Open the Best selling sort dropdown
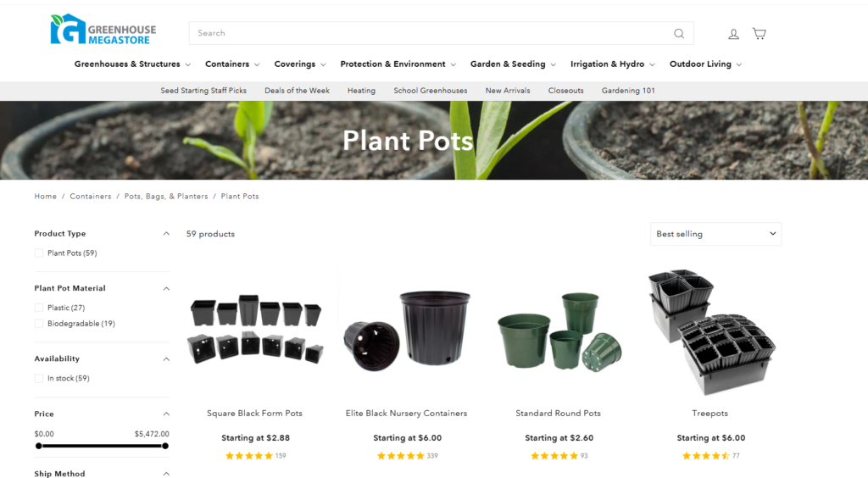 [715, 234]
